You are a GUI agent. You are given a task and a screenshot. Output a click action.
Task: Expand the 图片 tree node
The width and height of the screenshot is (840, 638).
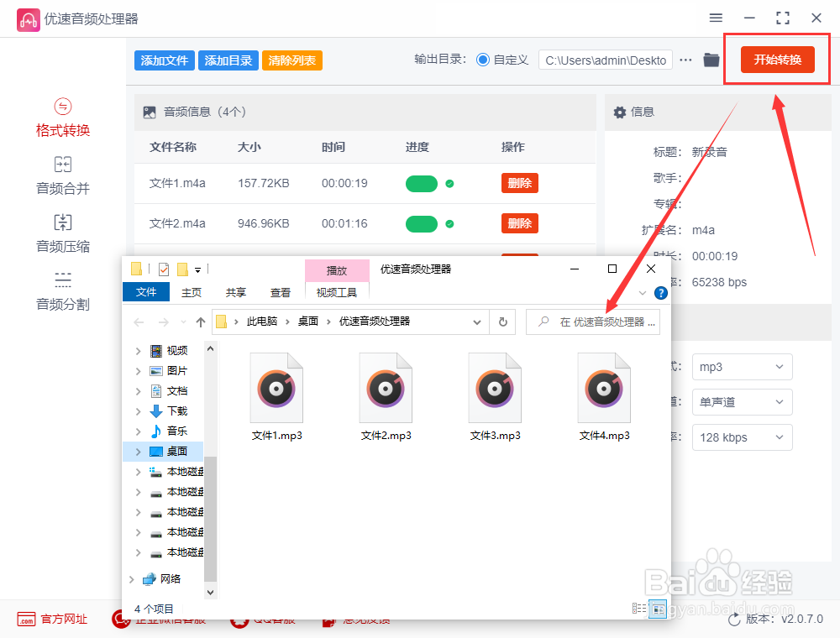(x=139, y=371)
